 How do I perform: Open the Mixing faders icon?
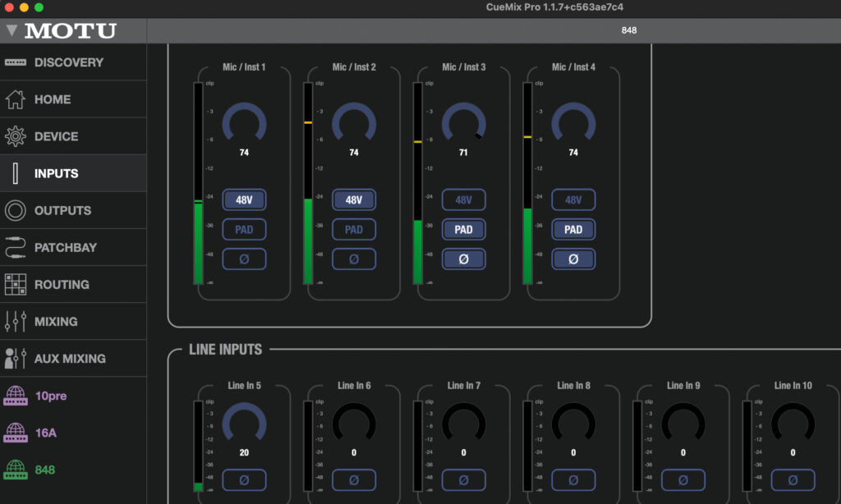[x=16, y=321]
